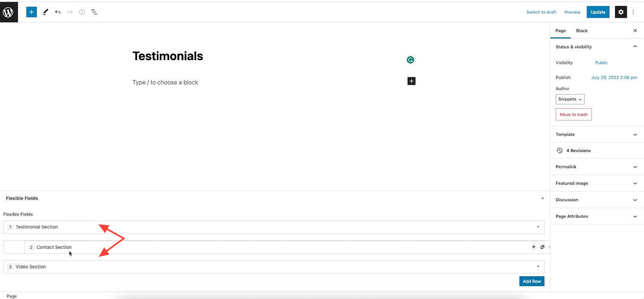Image resolution: width=644 pixels, height=299 pixels.
Task: Expand the Video Section row dropdown
Action: [x=538, y=266]
